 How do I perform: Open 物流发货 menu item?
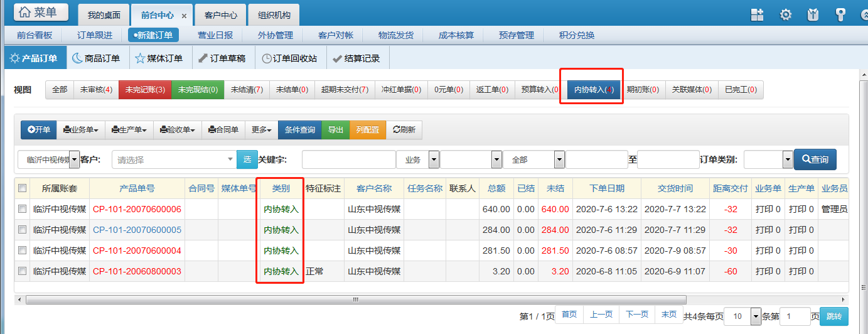(x=396, y=35)
